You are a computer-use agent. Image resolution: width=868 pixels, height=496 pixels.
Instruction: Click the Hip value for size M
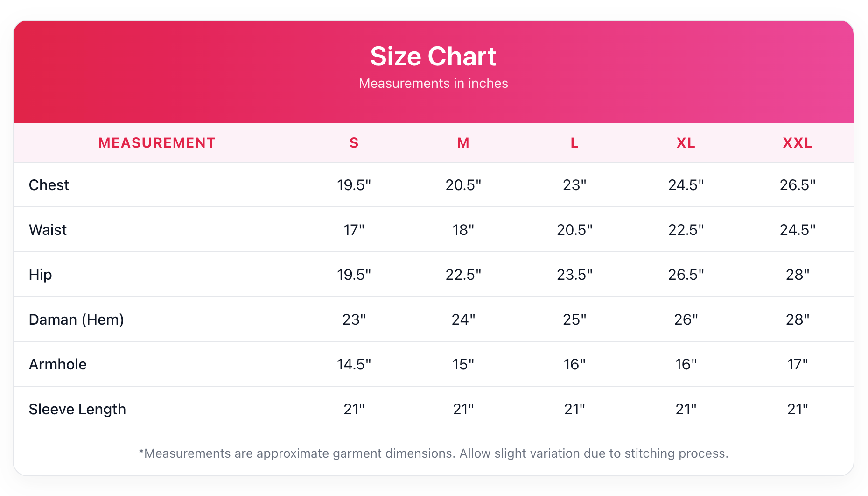coord(463,275)
